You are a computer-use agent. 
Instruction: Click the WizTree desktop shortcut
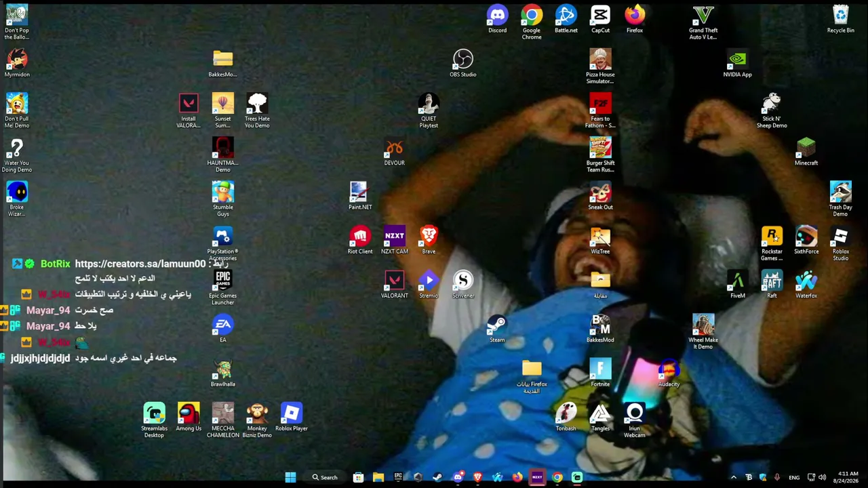tap(600, 240)
